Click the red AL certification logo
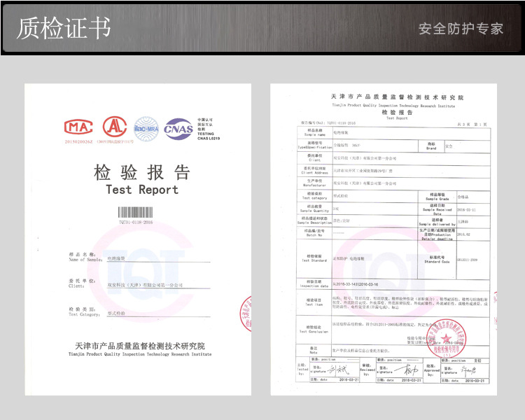The image size is (525, 420). tap(115, 127)
